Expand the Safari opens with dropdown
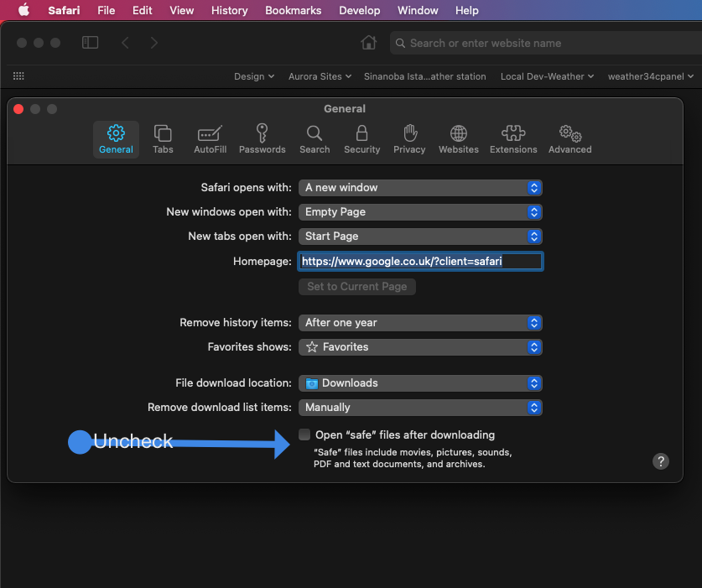Viewport: 702px width, 588px height. tap(420, 188)
